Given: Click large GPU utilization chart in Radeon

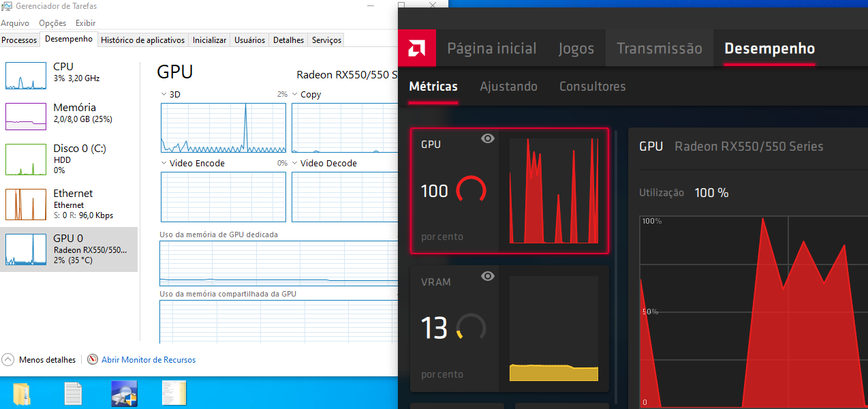Looking at the screenshot, I should (754, 312).
